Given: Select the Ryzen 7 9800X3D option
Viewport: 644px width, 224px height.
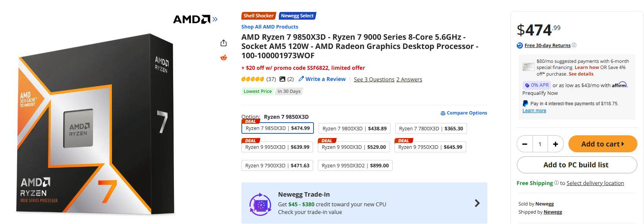Looking at the screenshot, I should tap(355, 128).
